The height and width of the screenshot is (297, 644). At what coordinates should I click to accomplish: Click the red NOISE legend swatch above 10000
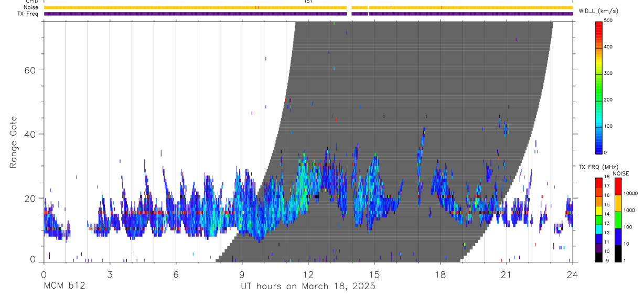coord(618,186)
